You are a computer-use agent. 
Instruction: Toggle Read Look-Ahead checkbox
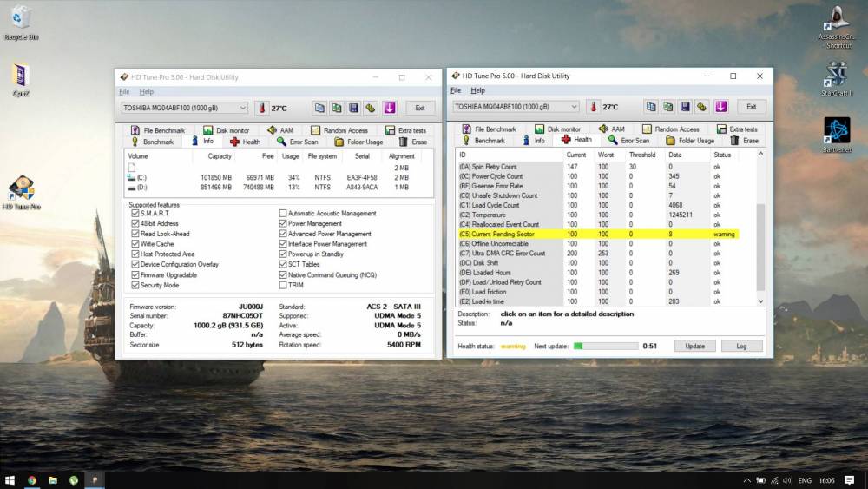[135, 234]
